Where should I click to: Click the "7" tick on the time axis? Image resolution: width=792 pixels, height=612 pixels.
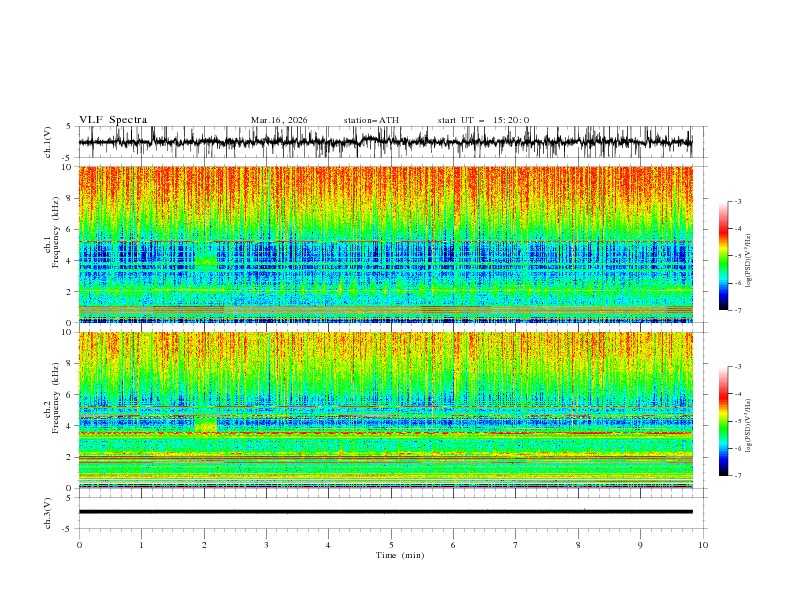(516, 545)
